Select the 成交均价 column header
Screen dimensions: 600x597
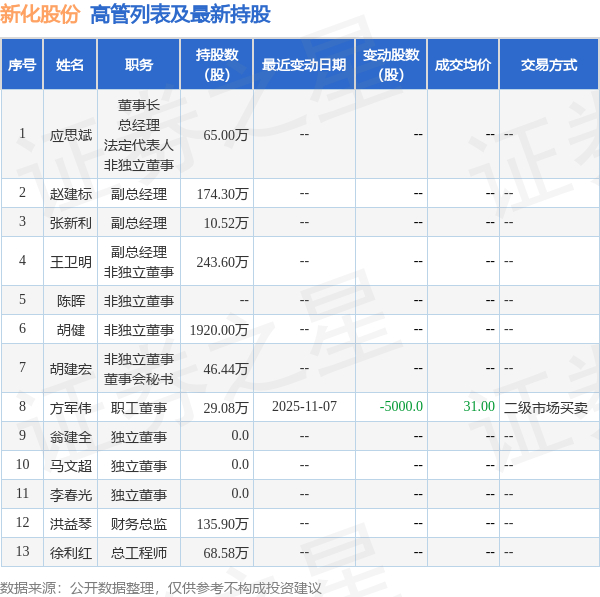tap(463, 65)
